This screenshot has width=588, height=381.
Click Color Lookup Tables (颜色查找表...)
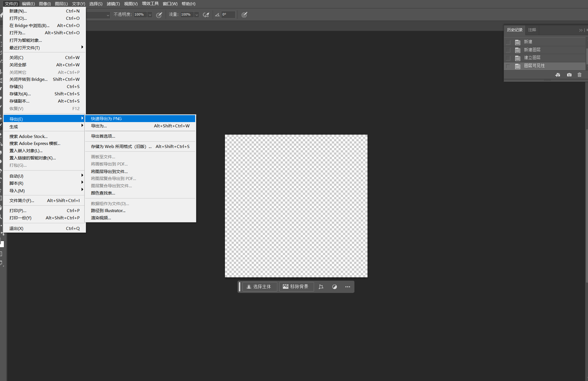[140, 193]
